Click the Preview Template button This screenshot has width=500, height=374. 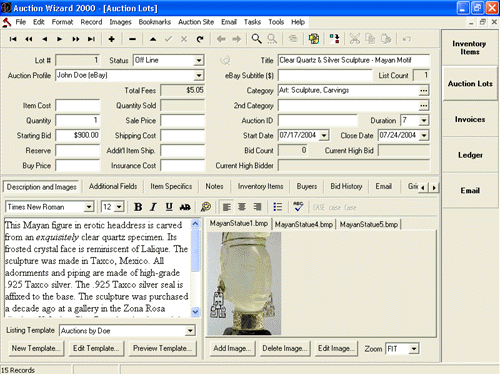pos(162,348)
